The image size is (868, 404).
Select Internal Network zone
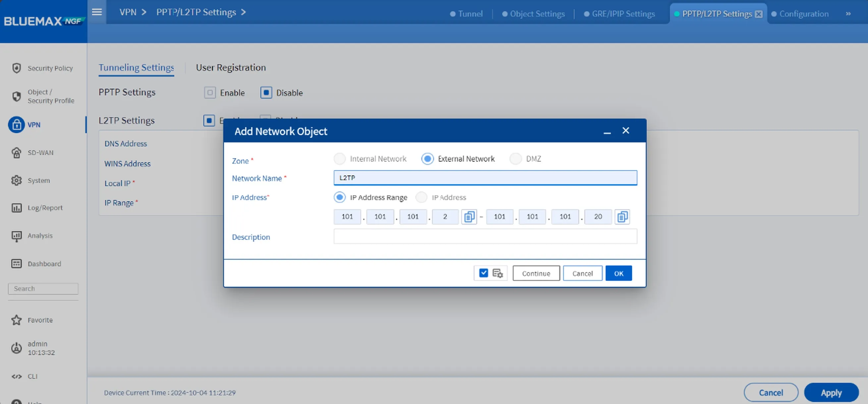click(x=340, y=159)
